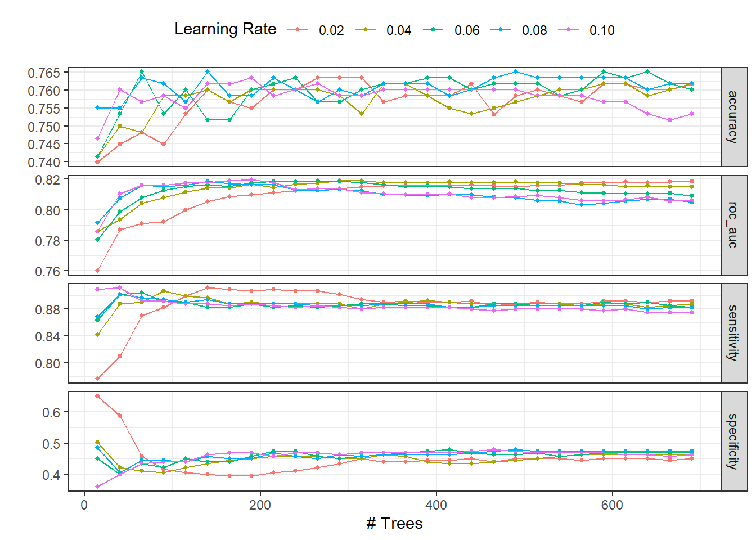Click the 0.06 learning rate legend marker
Viewport: 756px width, 540px height.
point(433,29)
